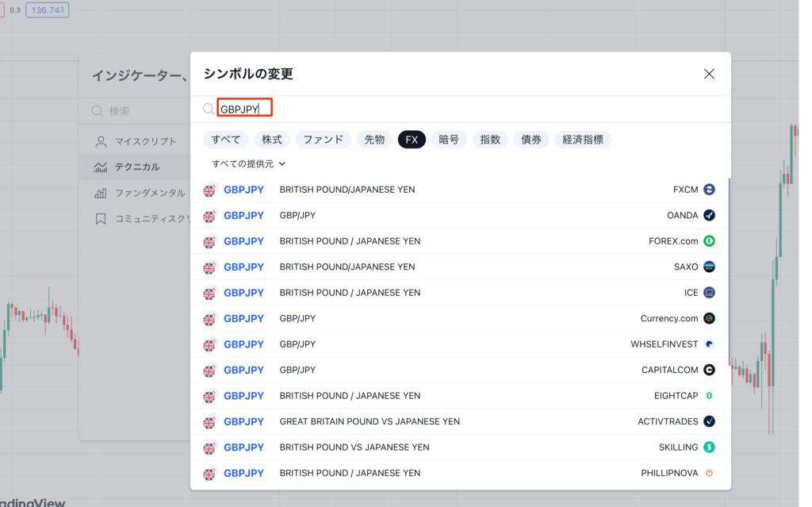Image resolution: width=812 pixels, height=507 pixels.
Task: Select the 経済指標 category filter
Action: click(x=583, y=140)
